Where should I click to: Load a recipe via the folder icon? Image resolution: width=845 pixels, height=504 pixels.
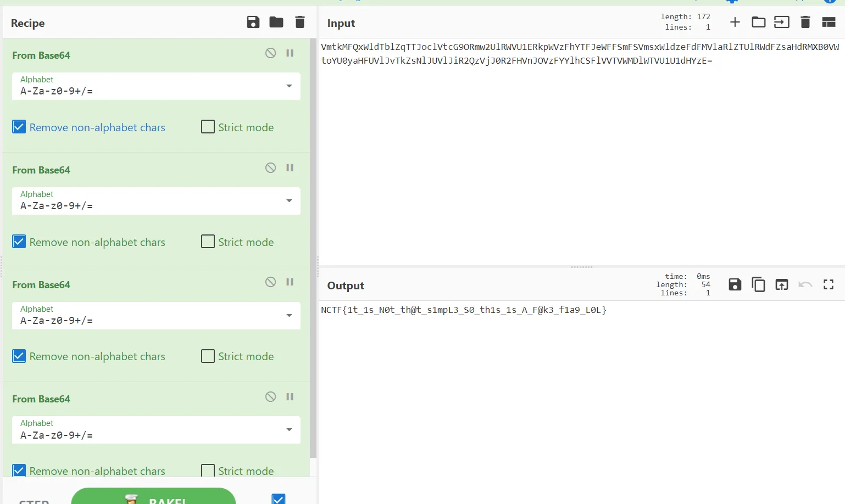click(x=276, y=23)
